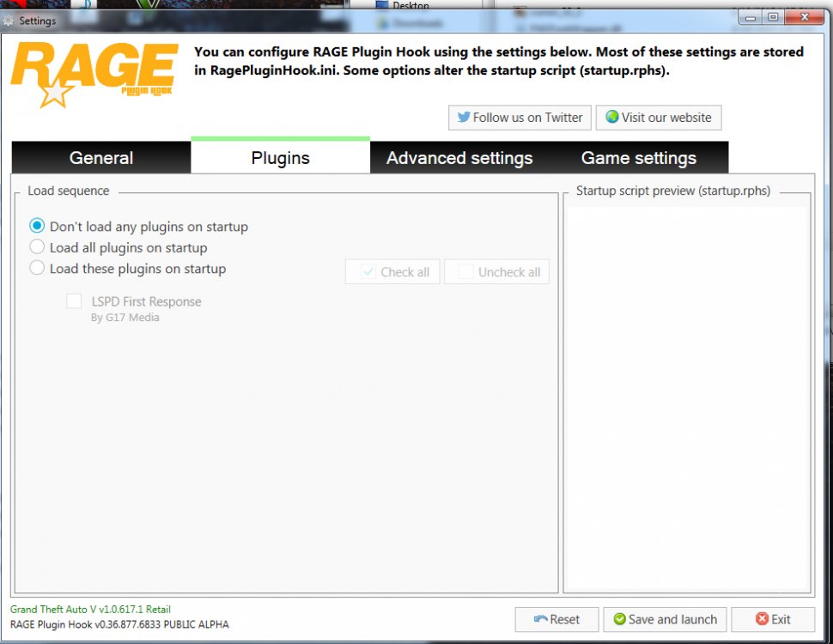This screenshot has width=833, height=644.
Task: Open Visit our website button
Action: pos(658,118)
